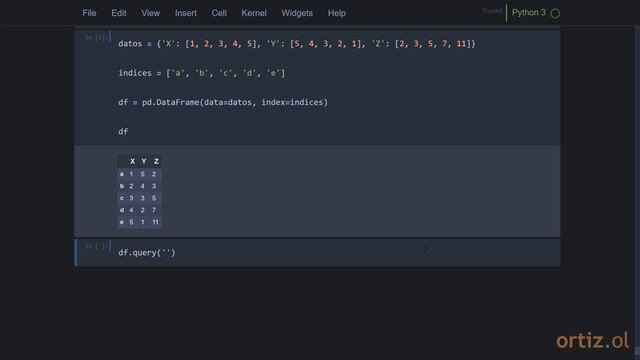Click the kernel idle indicator circle
This screenshot has height=360, width=640.
click(555, 13)
